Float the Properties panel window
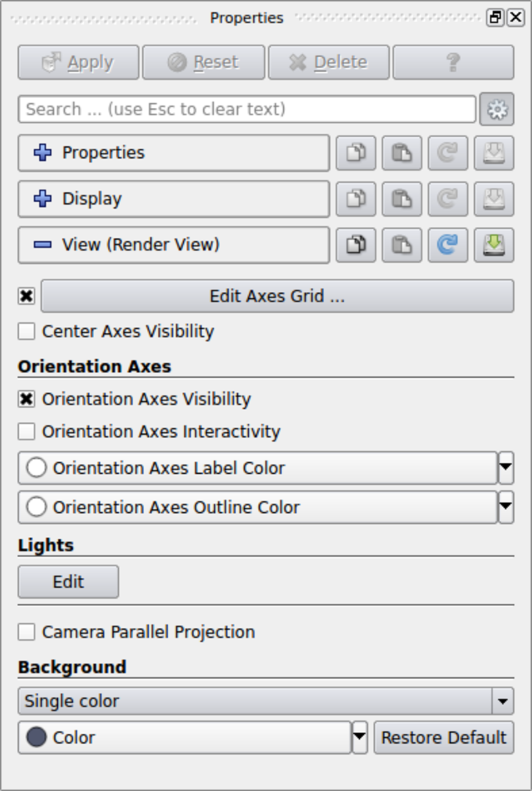 click(496, 18)
